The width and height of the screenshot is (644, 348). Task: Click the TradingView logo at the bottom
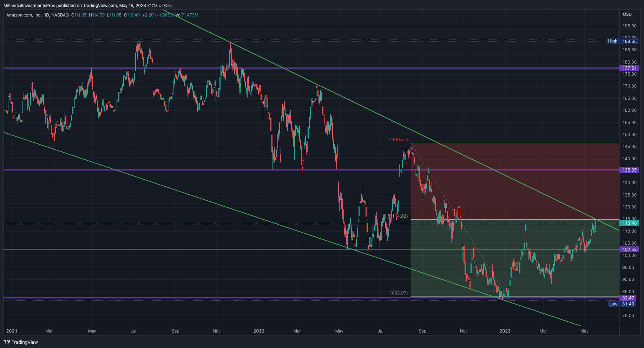point(21,342)
